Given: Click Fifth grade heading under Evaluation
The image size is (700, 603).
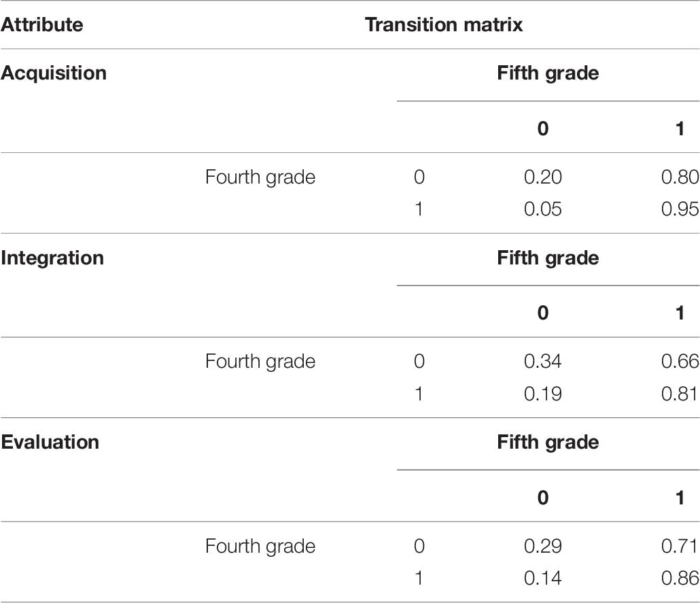Looking at the screenshot, I should (548, 442).
